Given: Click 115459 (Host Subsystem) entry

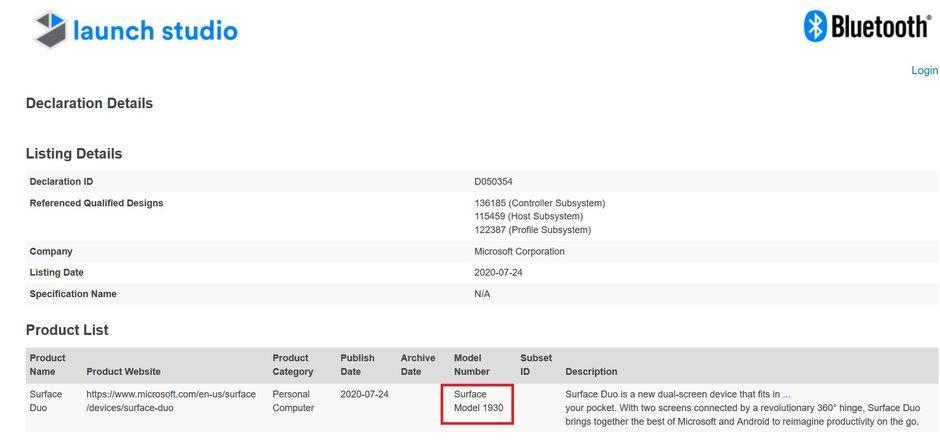Looking at the screenshot, I should 528,216.
